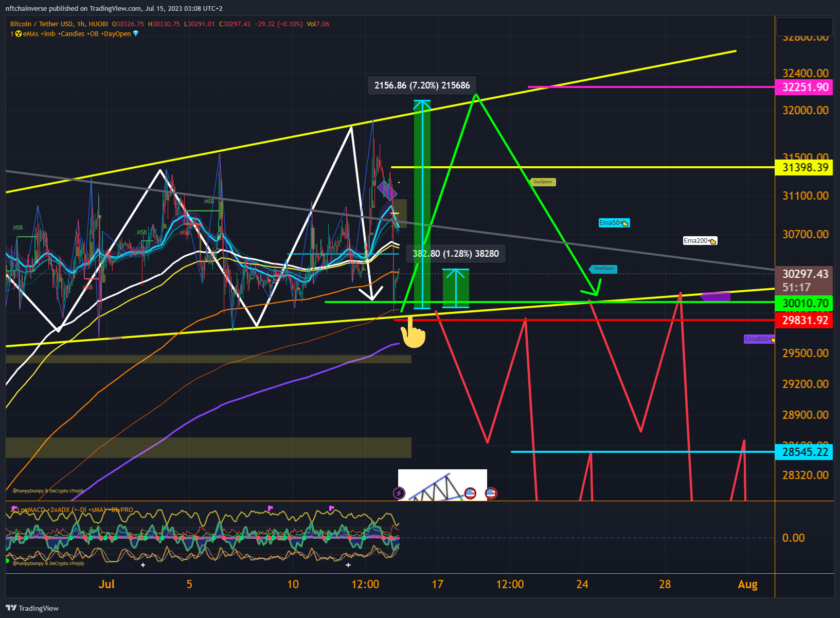840x618 pixels.
Task: Click the 28 date on time axis
Action: pos(665,584)
